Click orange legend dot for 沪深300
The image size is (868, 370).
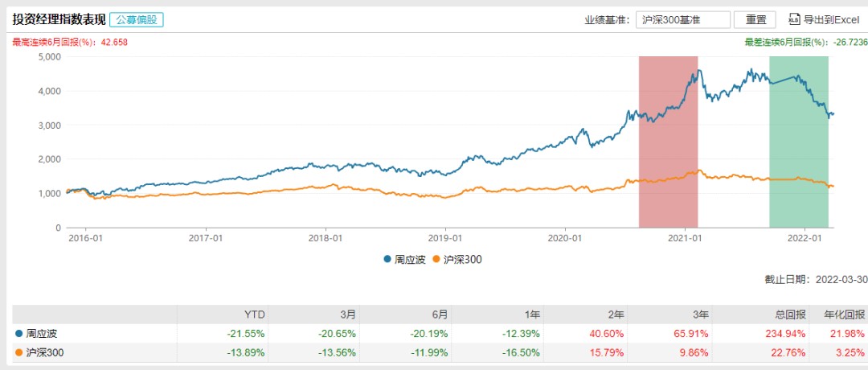436,259
